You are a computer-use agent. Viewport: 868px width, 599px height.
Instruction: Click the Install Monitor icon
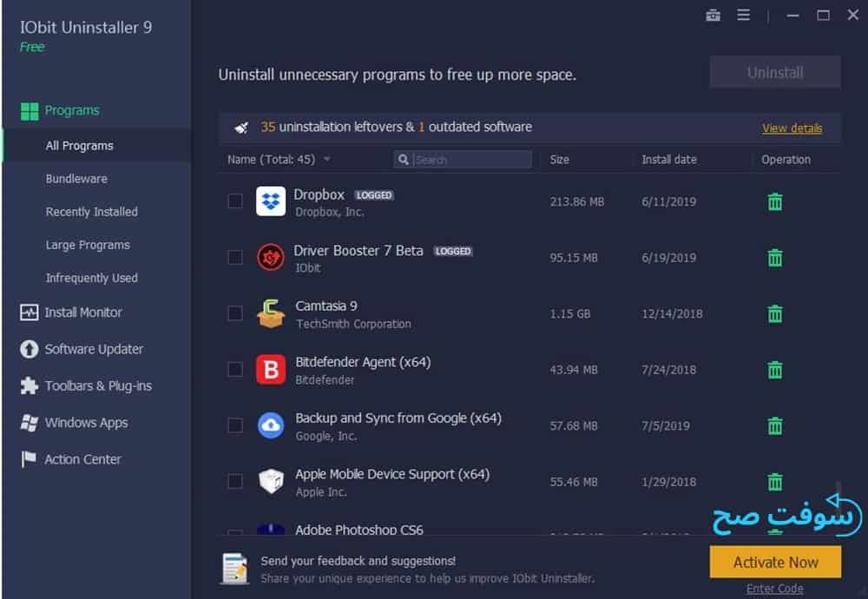coord(30,313)
